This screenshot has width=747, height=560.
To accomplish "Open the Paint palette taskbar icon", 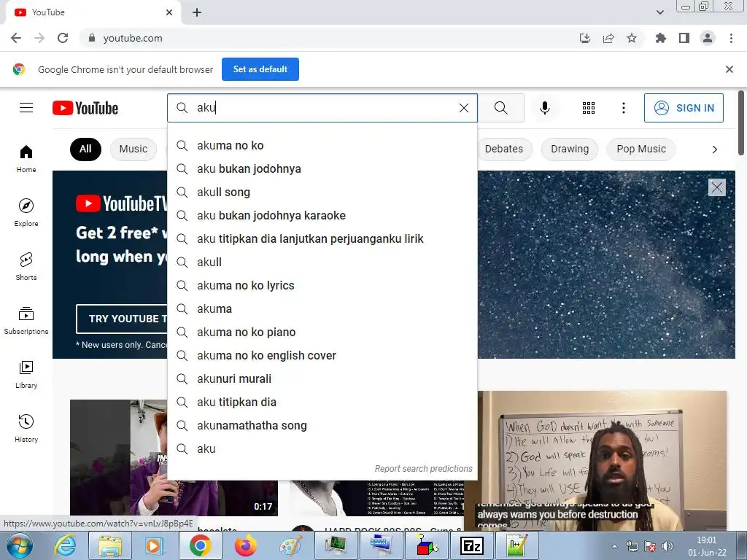I will (x=291, y=545).
